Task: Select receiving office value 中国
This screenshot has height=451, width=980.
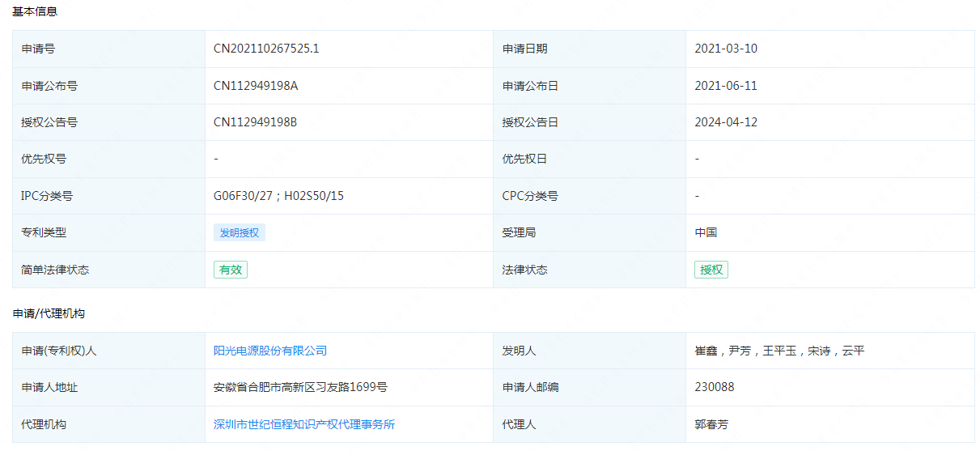Action: pyautogui.click(x=706, y=232)
